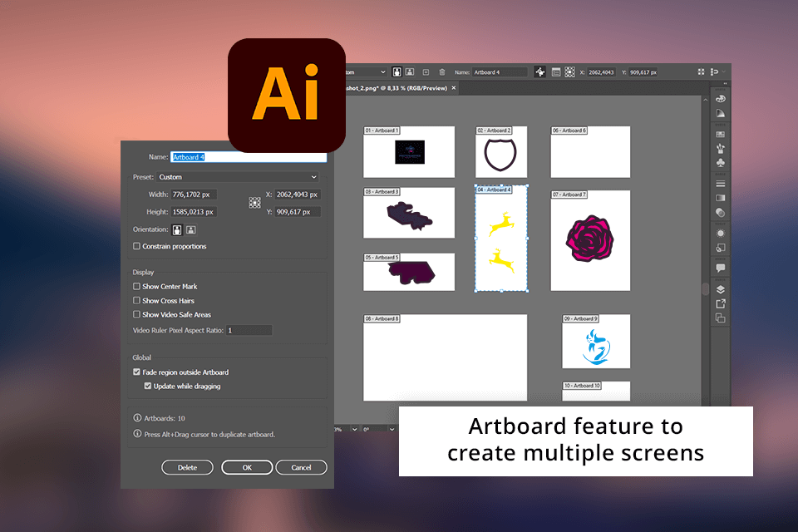The image size is (798, 532).
Task: Open the Color Guide panel icon
Action: point(720,113)
